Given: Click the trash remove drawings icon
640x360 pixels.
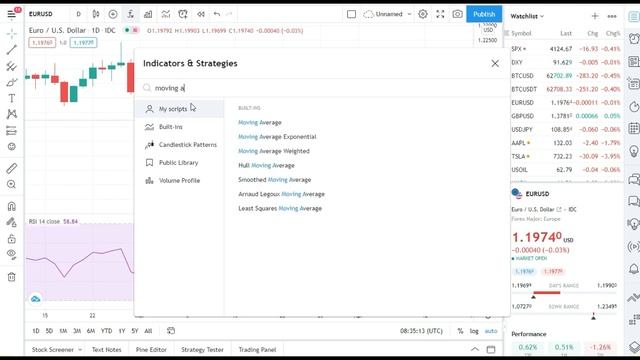Looking at the screenshot, I should (x=11, y=277).
